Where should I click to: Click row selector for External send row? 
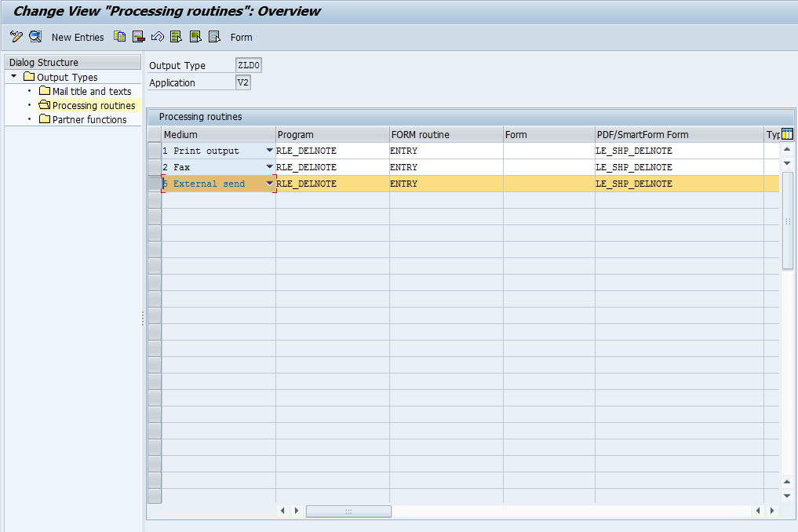pyautogui.click(x=155, y=184)
